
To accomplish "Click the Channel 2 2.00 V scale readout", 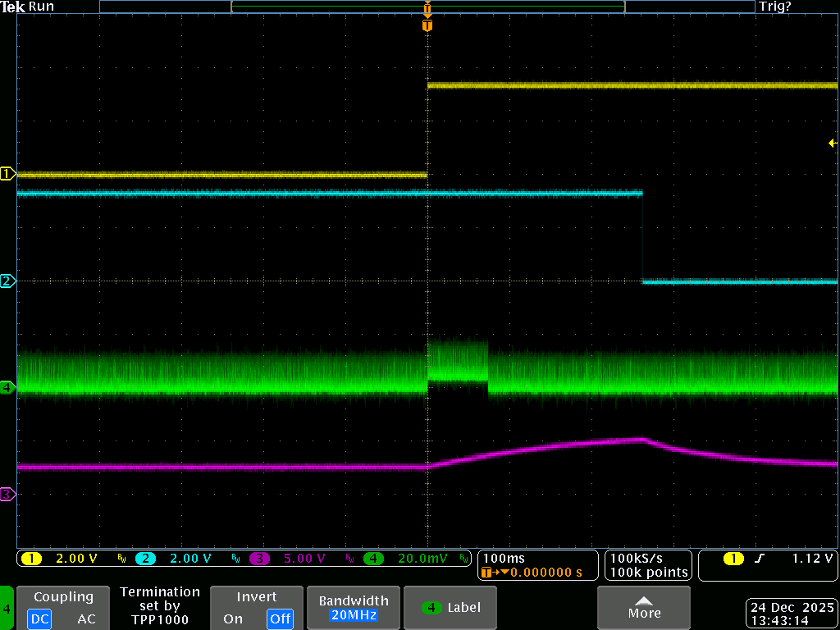I will coord(190,559).
